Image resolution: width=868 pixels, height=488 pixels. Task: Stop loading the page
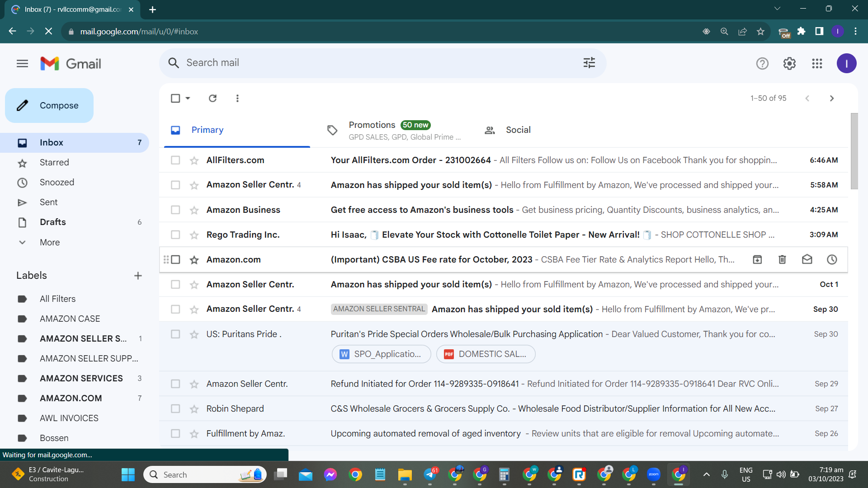coord(49,31)
